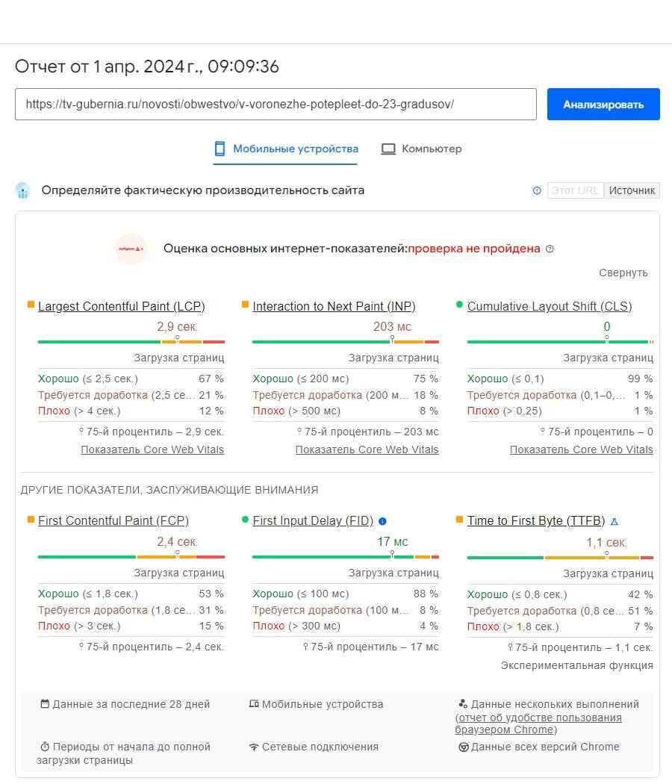Click the Анализировать button

(603, 104)
